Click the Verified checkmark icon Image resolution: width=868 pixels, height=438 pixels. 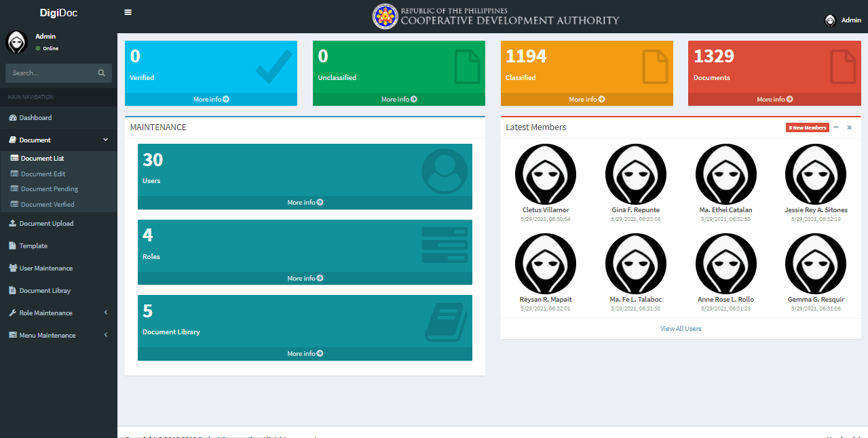(x=274, y=66)
